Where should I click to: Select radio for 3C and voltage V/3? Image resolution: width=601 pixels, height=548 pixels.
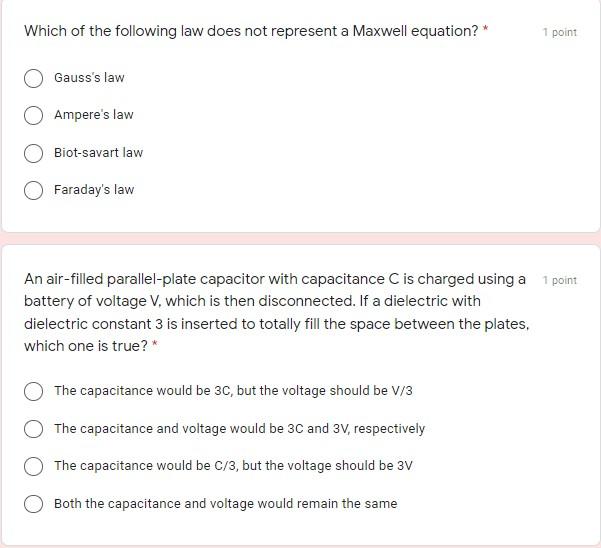[34, 391]
